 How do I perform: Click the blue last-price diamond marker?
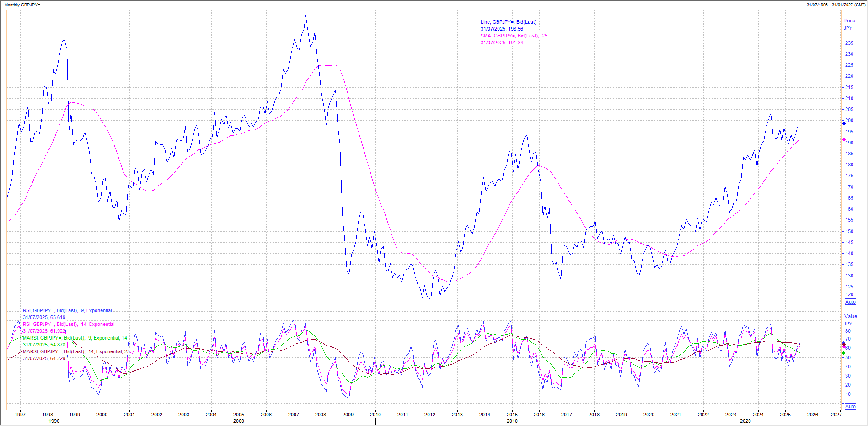tap(844, 123)
